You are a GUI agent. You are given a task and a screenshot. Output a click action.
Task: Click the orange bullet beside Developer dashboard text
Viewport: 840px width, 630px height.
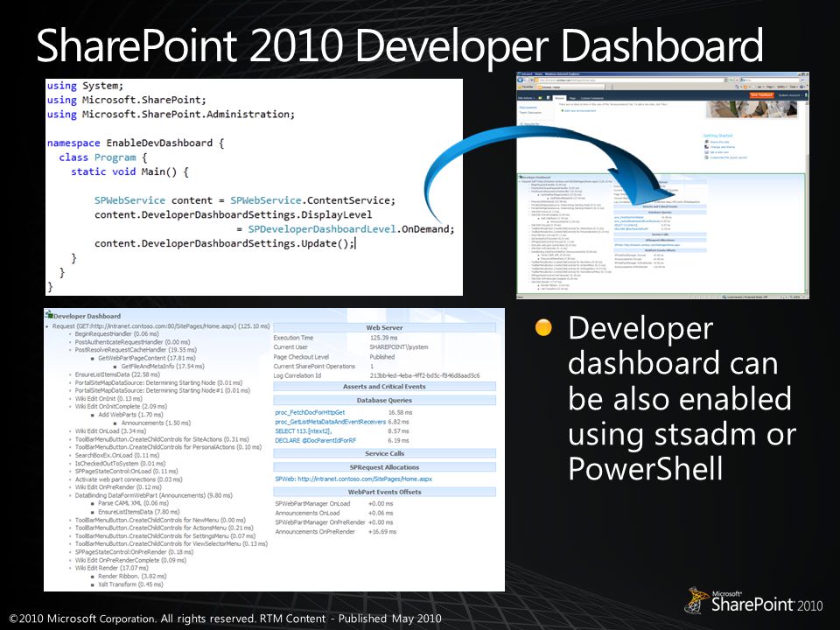point(542,327)
